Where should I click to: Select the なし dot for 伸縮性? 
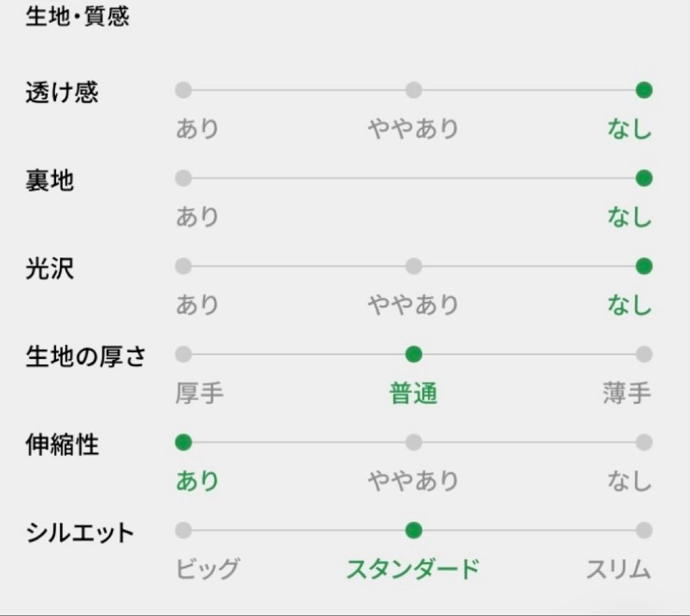644,442
